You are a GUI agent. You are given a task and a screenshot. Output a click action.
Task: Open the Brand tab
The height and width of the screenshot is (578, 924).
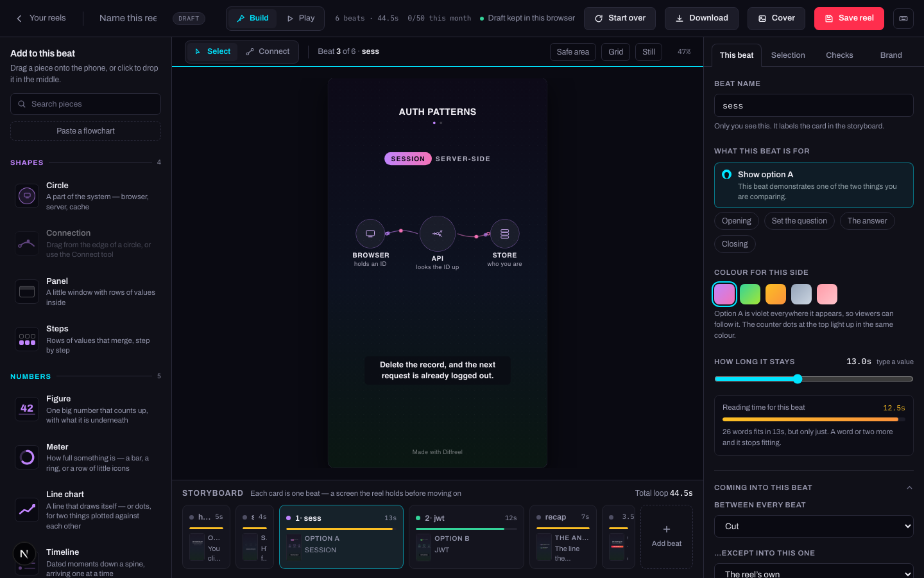(891, 55)
